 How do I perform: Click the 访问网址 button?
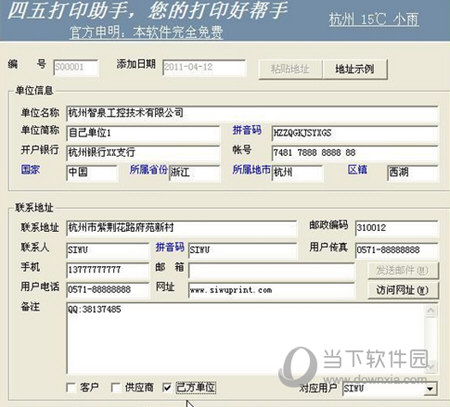pos(403,290)
